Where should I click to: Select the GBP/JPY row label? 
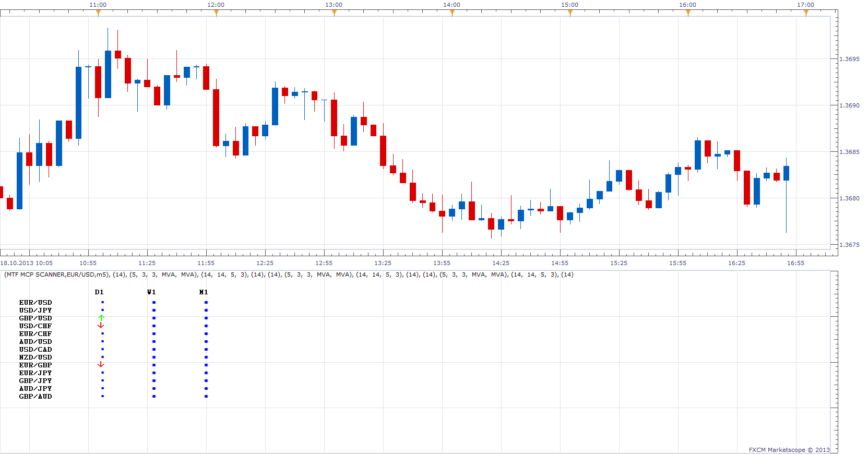point(35,381)
